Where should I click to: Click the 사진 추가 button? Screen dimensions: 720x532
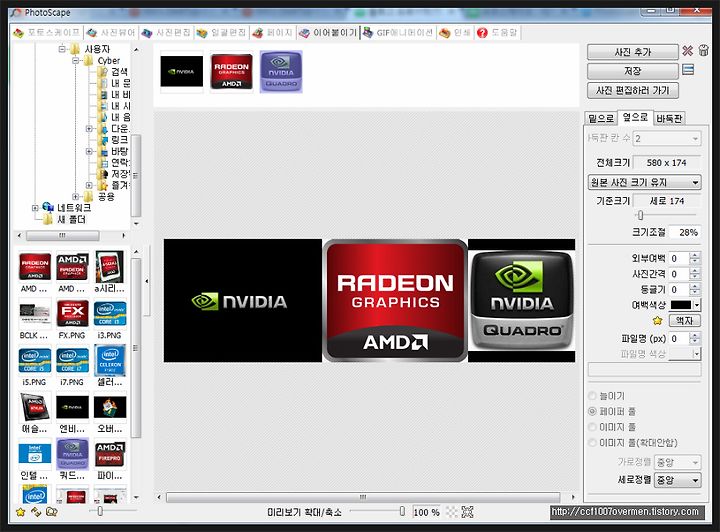[x=632, y=52]
